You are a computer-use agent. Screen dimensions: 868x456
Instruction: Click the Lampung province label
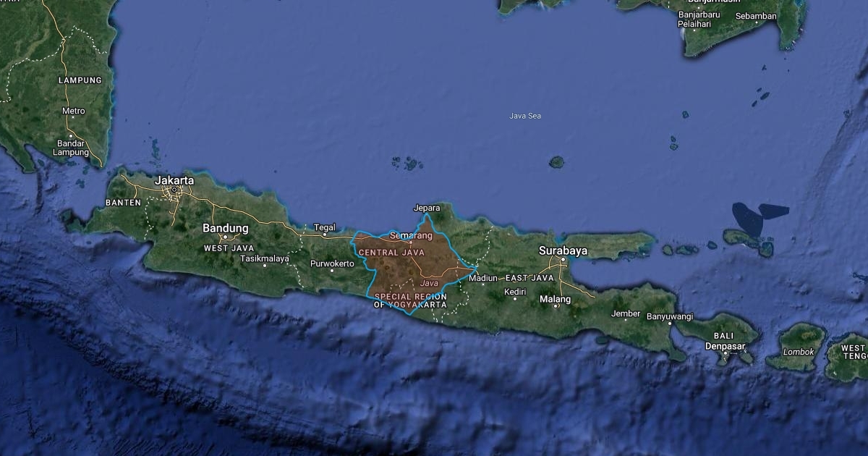pyautogui.click(x=80, y=80)
